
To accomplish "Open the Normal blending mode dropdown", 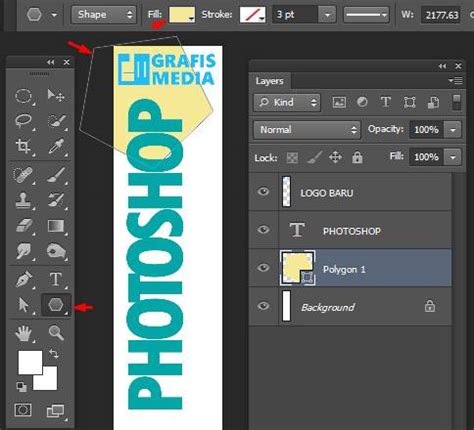I will pos(307,130).
